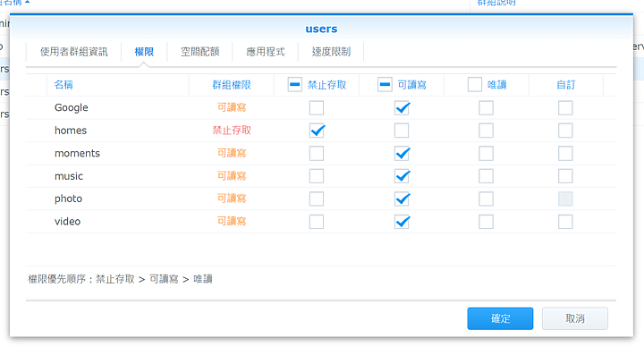Uncheck 可讀寫 for photo folder
The image size is (644, 355).
[x=402, y=199]
